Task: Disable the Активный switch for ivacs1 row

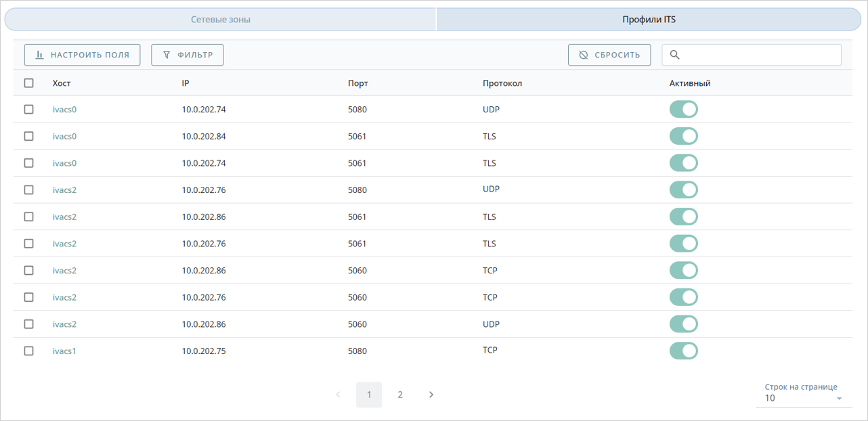Action: [x=683, y=351]
